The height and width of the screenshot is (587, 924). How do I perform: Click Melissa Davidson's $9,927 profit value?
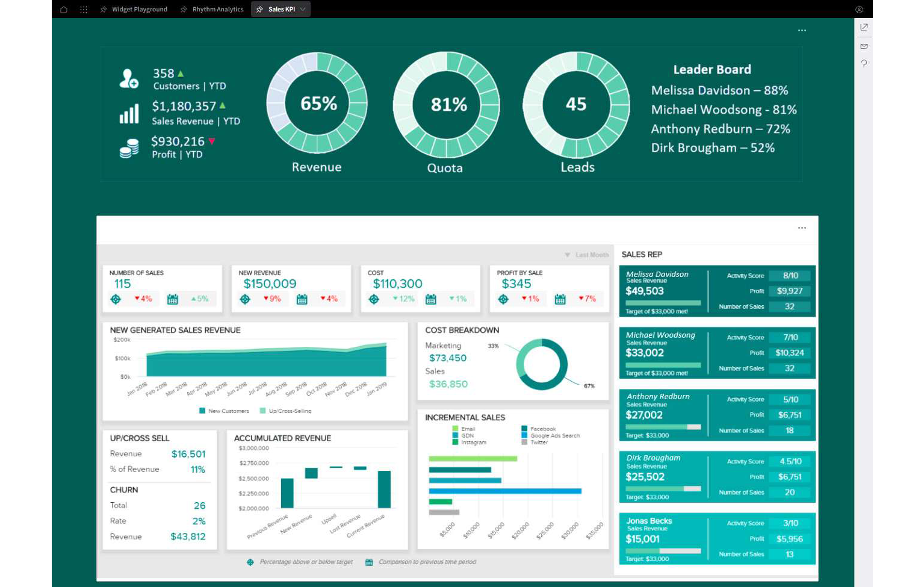(790, 291)
